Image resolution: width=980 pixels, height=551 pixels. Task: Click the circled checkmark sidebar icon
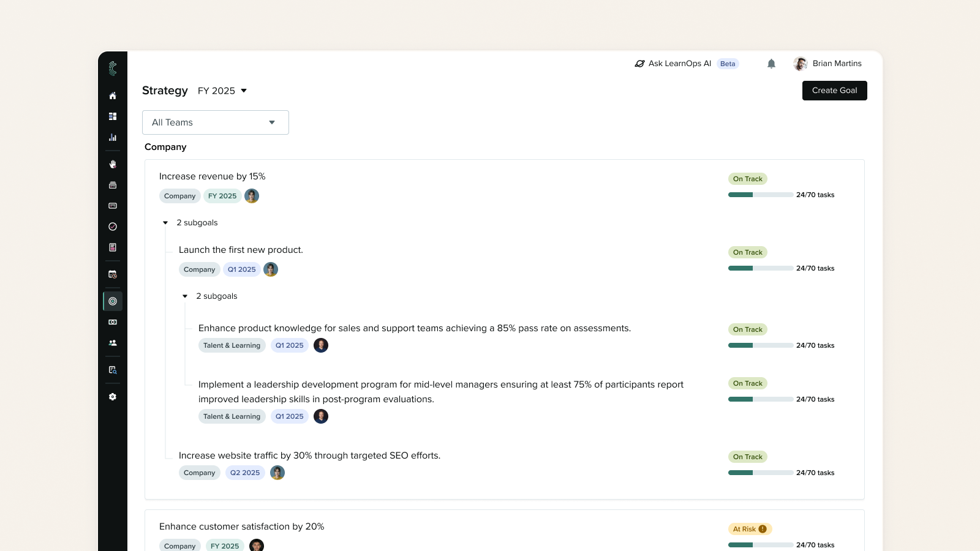[x=113, y=227]
